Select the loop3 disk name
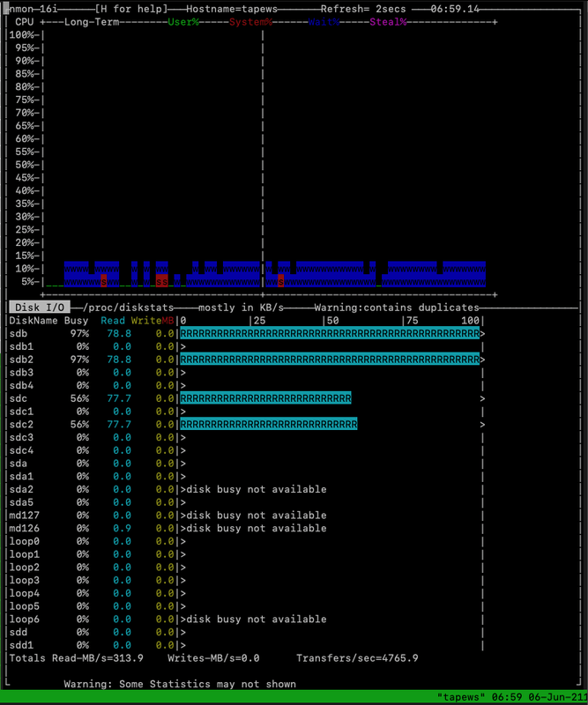The height and width of the screenshot is (705, 588). [25, 581]
